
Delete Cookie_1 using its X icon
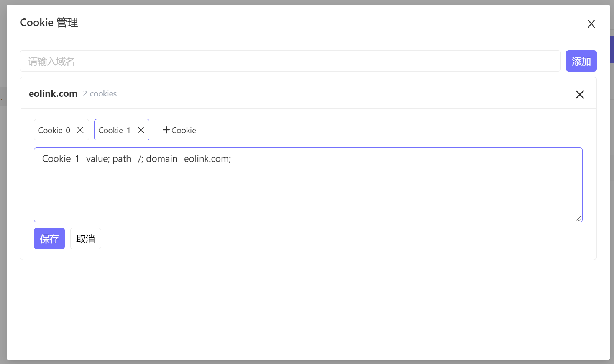[141, 130]
